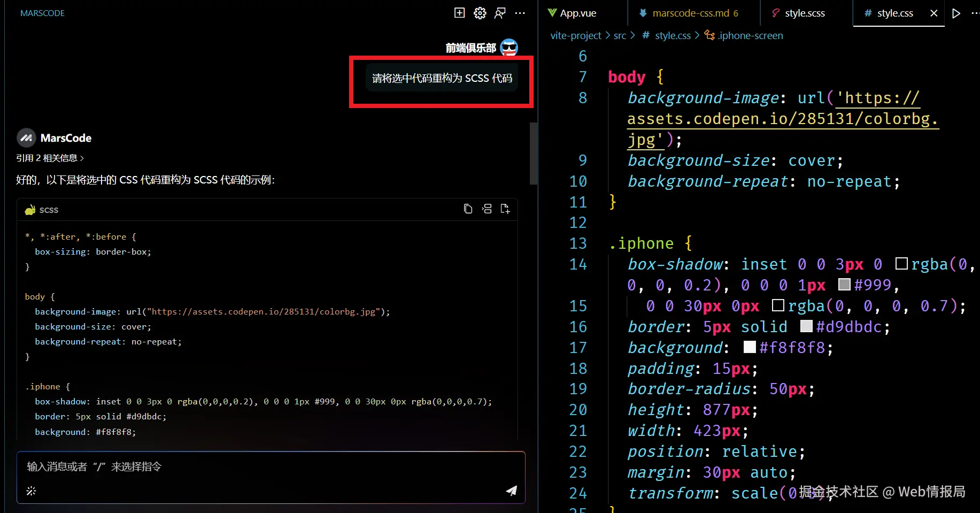Image resolution: width=980 pixels, height=513 pixels.
Task: Click the 好的，以下是将选中的 CSS reply text
Action: coord(145,180)
